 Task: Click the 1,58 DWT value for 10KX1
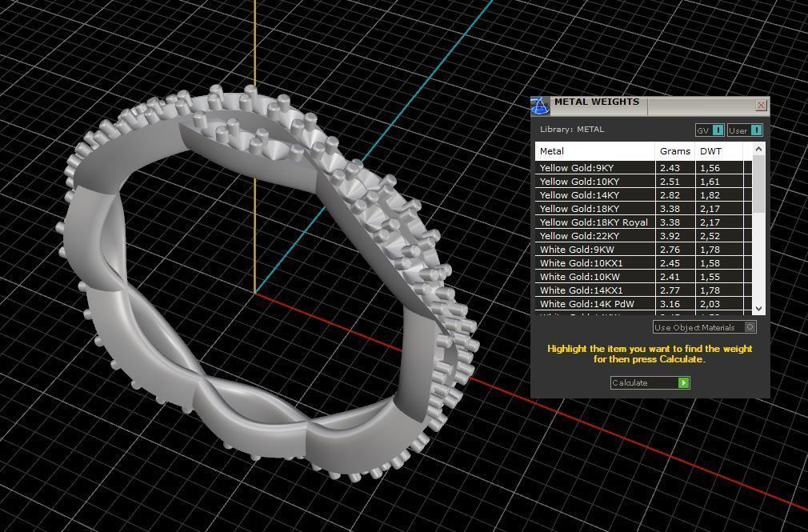coord(710,263)
